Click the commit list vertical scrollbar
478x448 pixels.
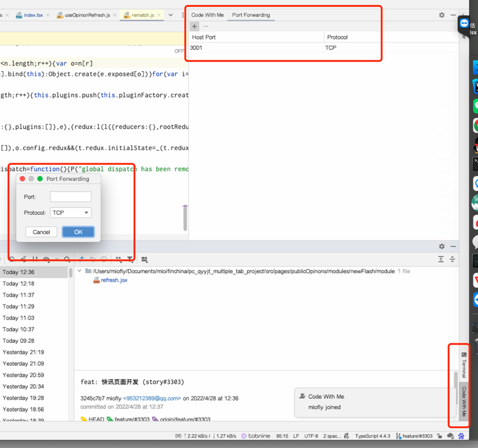coord(71,273)
